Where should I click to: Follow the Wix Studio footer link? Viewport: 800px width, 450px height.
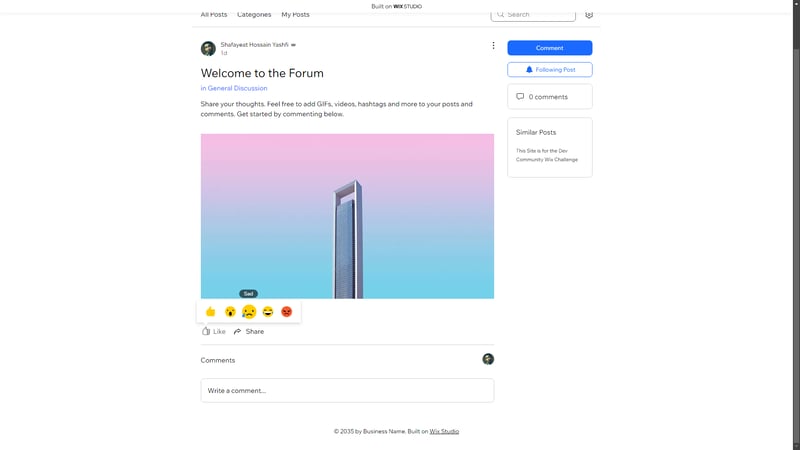tap(444, 431)
